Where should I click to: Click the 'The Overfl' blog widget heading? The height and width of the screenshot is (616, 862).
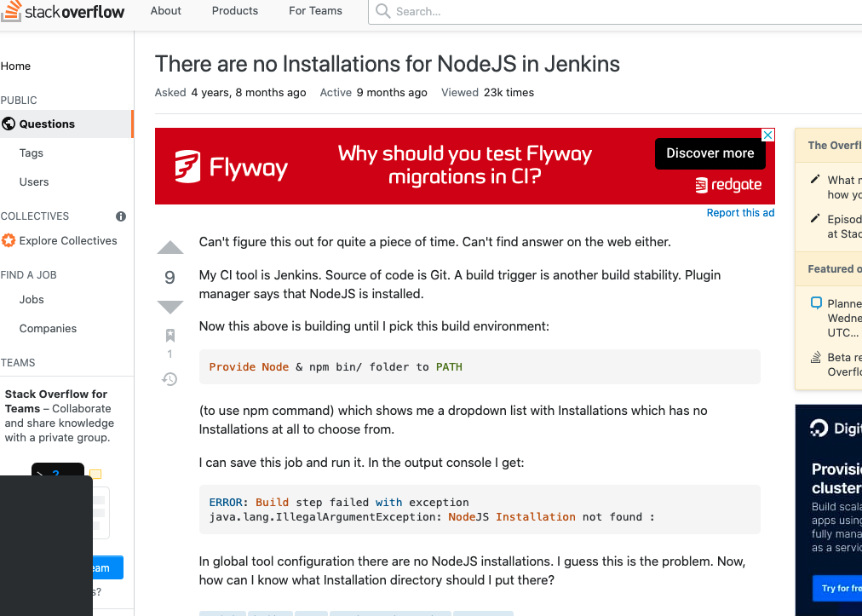pyautogui.click(x=835, y=145)
